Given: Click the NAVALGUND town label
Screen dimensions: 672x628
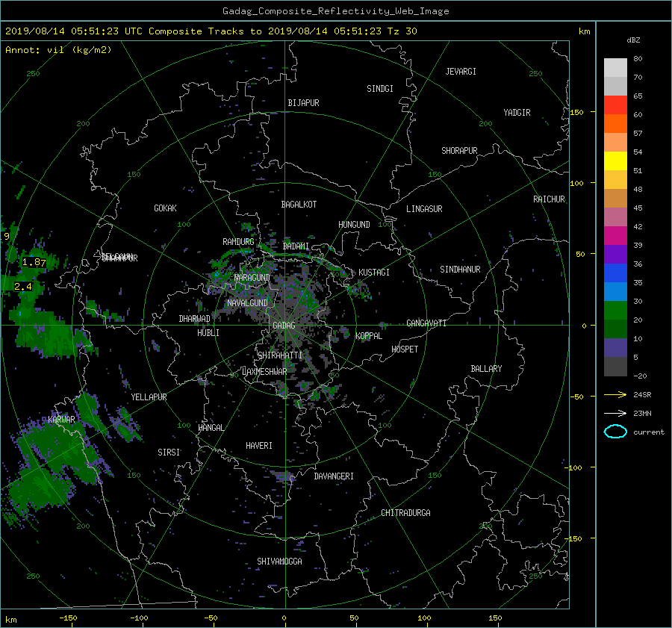Looking at the screenshot, I should [247, 303].
